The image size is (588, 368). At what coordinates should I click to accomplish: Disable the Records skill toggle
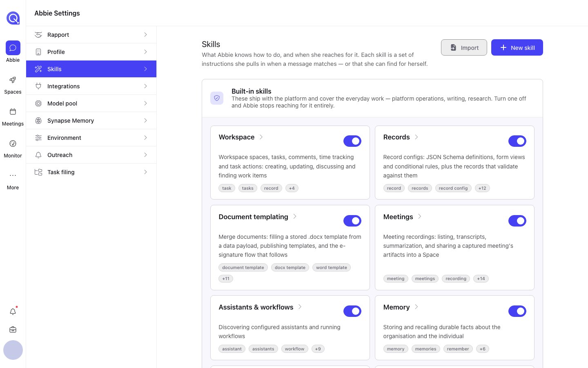(x=517, y=141)
